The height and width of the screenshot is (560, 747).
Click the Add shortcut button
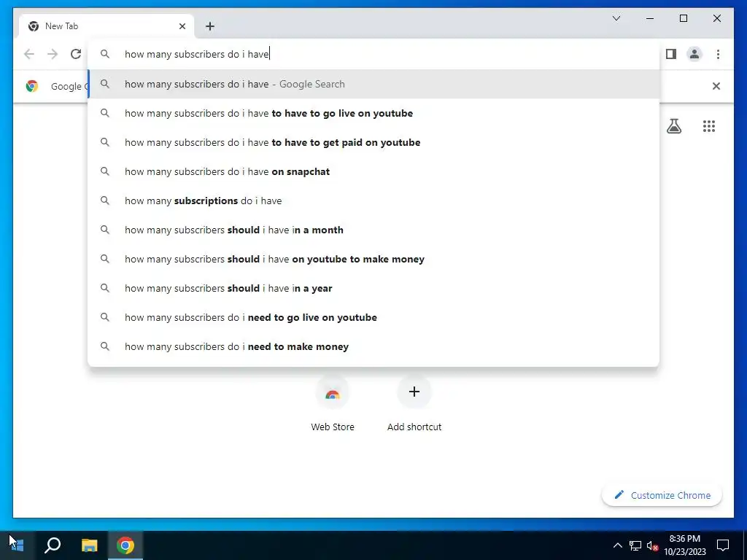(x=414, y=404)
